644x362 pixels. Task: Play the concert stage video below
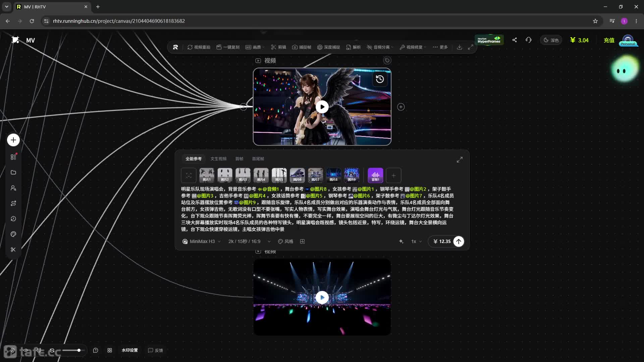322,297
